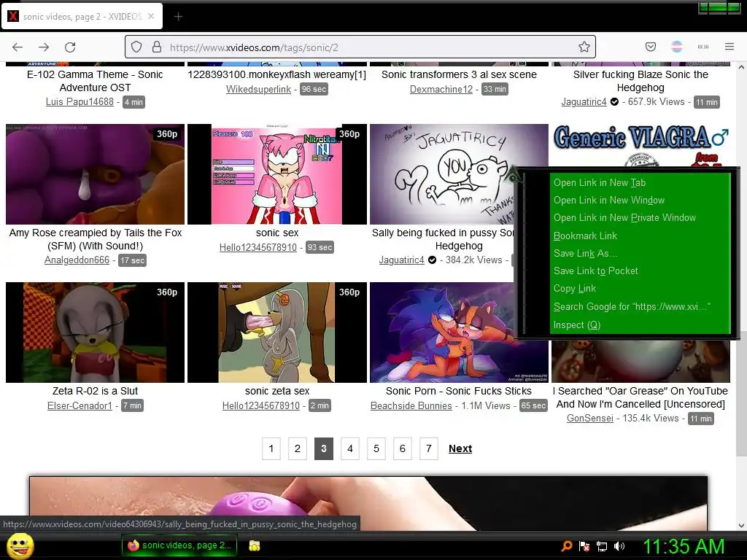Open Hello12345678910 link beside 93 sec
The width and height of the screenshot is (747, 560).
258,247
